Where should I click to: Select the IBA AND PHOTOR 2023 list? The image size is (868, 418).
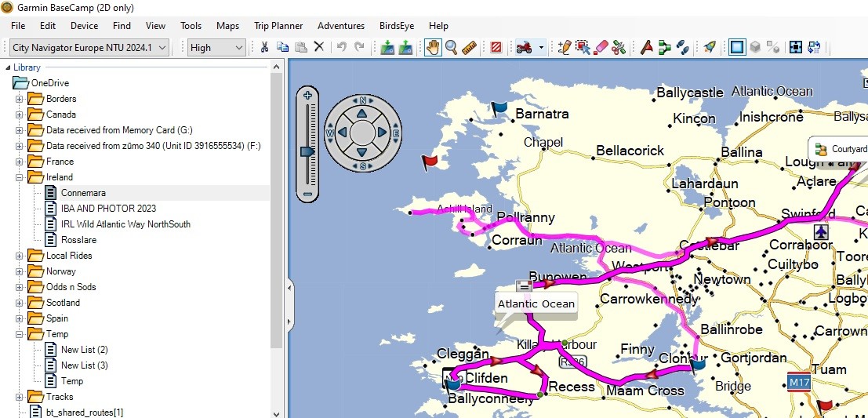[x=108, y=209]
